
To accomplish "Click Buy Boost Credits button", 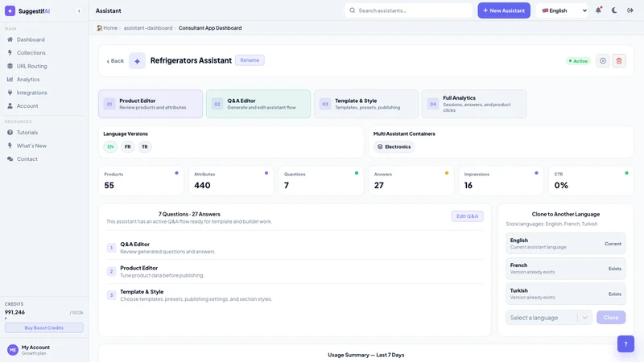I will pos(44,327).
